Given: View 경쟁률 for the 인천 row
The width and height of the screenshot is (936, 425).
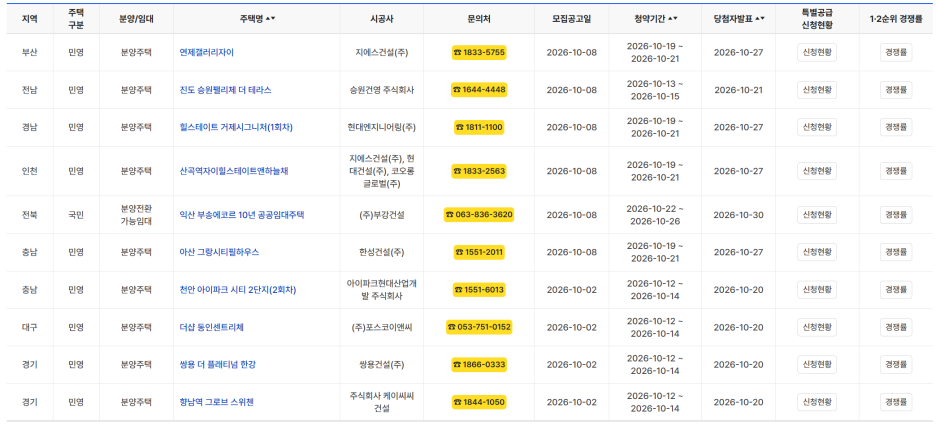Looking at the screenshot, I should 896,171.
